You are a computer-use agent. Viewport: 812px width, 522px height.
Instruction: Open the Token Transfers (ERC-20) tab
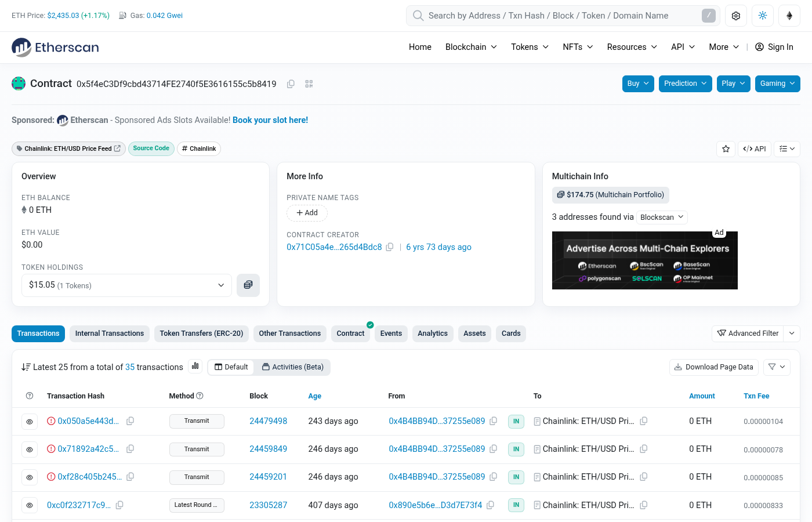[x=201, y=333]
